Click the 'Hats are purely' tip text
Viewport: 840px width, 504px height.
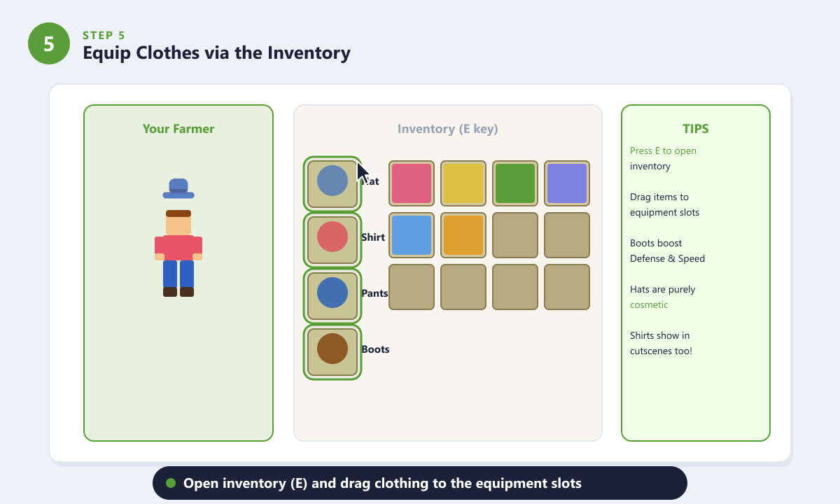[663, 290]
